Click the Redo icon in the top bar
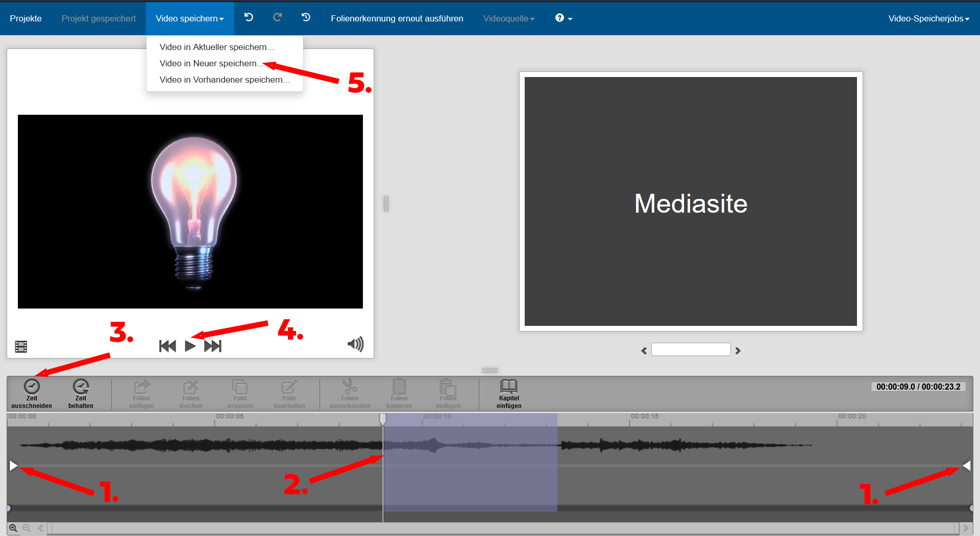The width and height of the screenshot is (980, 536). click(x=277, y=17)
